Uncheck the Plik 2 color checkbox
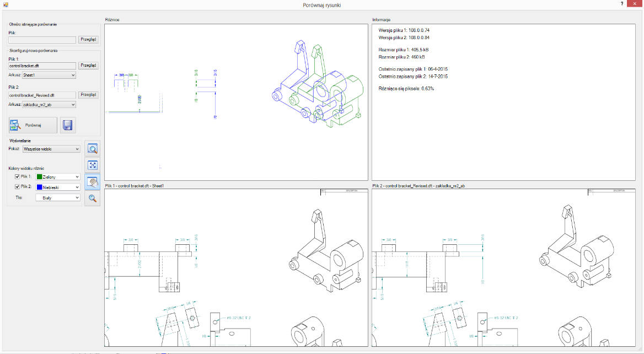The width and height of the screenshot is (644, 354). [17, 187]
